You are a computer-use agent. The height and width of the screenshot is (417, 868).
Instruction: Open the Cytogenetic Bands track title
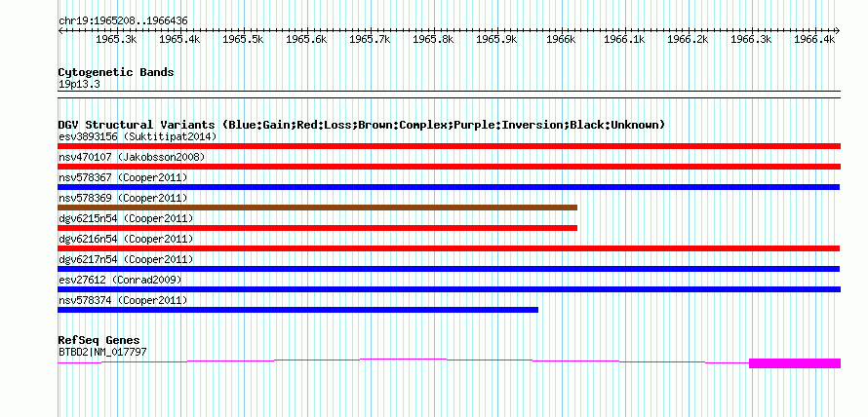[116, 72]
